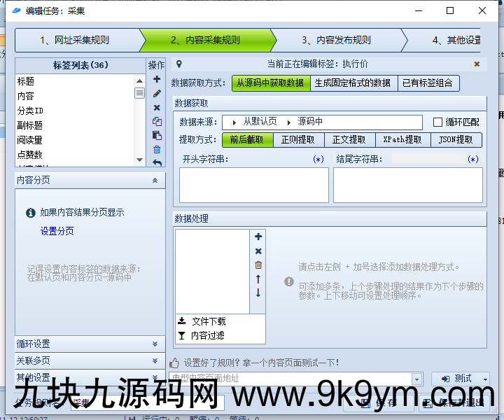Click the plus icon to add a tag

157,79
